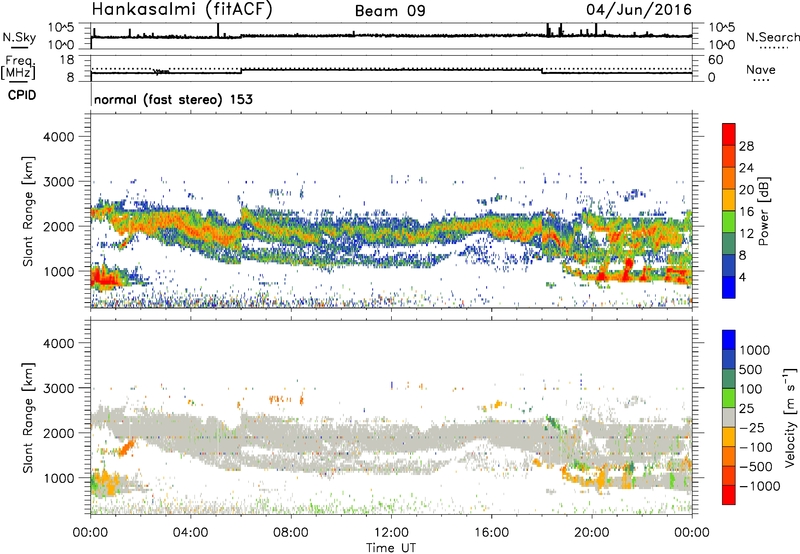Click the '12:00' time axis tick label
Image resolution: width=800 pixels, height=554 pixels.
[391, 533]
